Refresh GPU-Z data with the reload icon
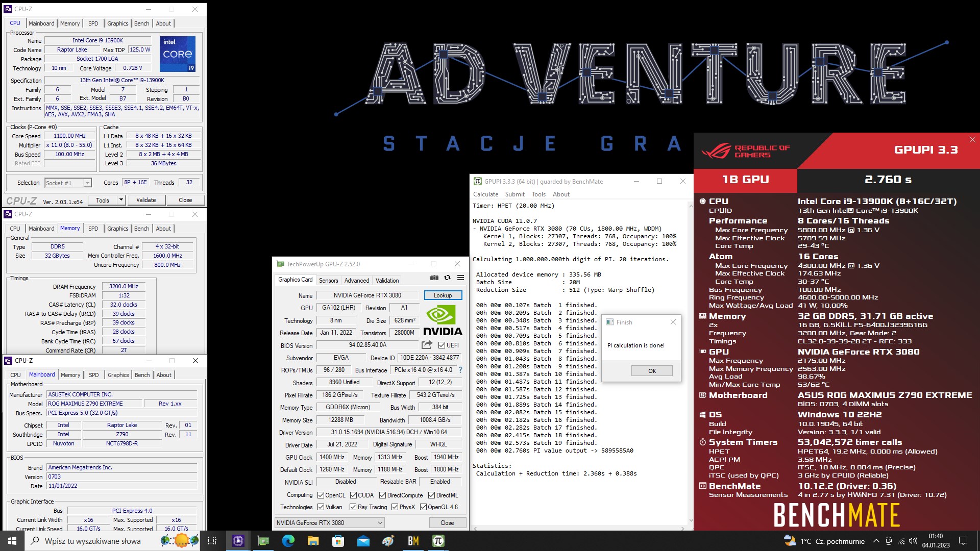Screen dimensions: 980x551 (447, 278)
